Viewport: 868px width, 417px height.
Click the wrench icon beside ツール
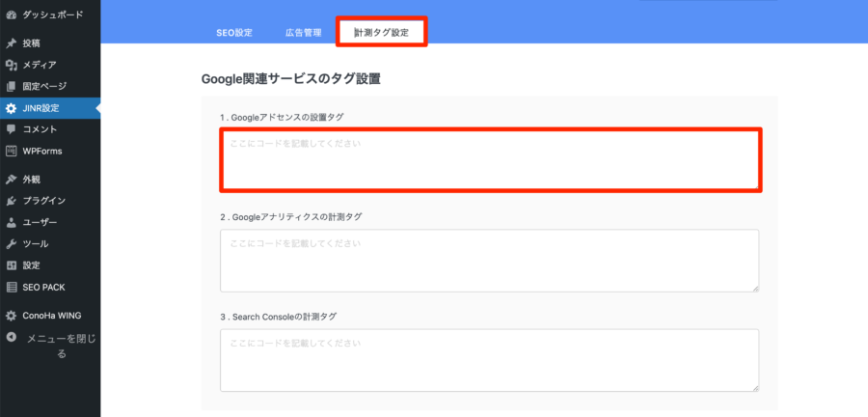pos(11,244)
